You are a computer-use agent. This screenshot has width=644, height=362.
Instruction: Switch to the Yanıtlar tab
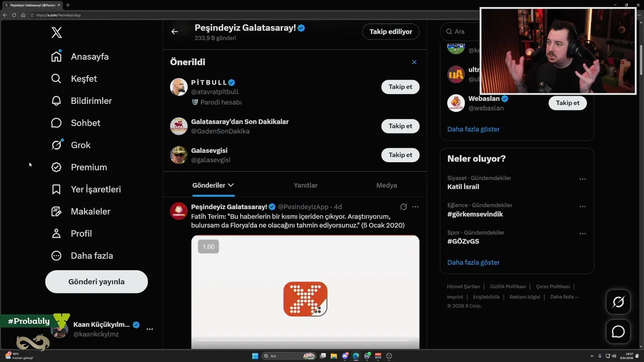(x=305, y=185)
